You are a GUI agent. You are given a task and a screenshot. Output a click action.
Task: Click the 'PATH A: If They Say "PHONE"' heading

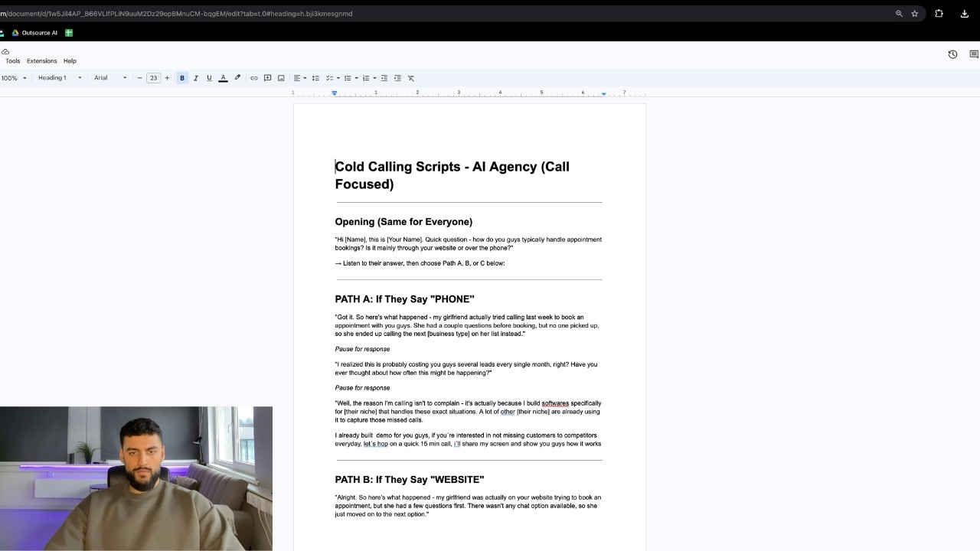coord(404,299)
